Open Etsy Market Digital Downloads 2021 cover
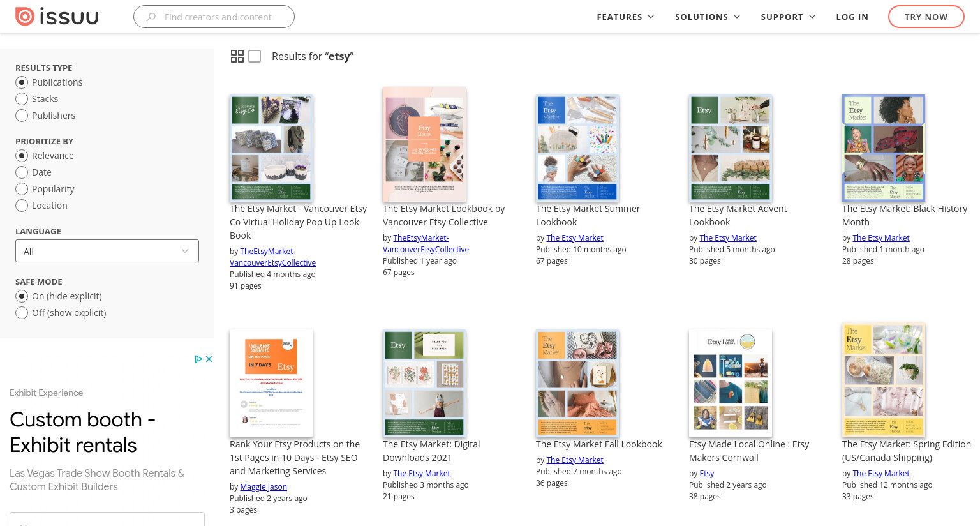Viewport: 980px width, 526px height. (x=424, y=383)
